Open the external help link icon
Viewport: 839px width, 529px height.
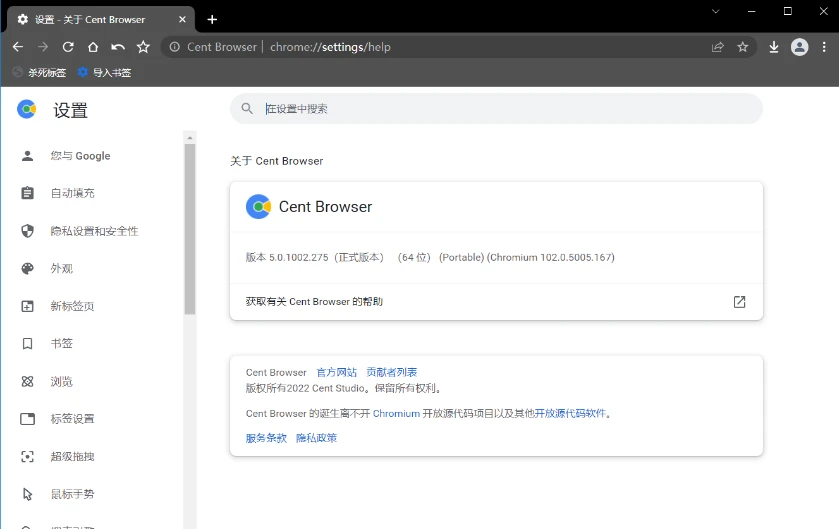pyautogui.click(x=739, y=301)
